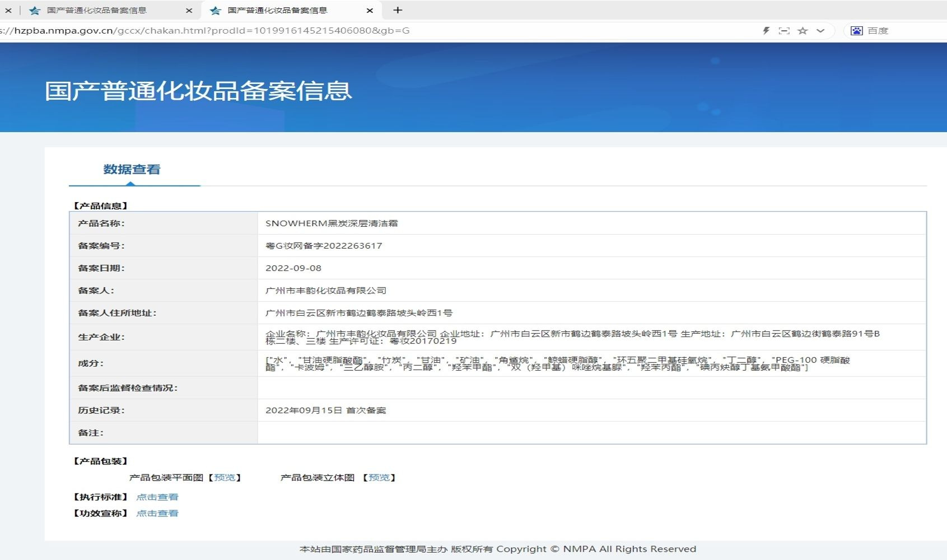The width and height of the screenshot is (947, 560).
Task: Click product name SNOWHERM黑炭深层清洁霜
Action: point(332,223)
